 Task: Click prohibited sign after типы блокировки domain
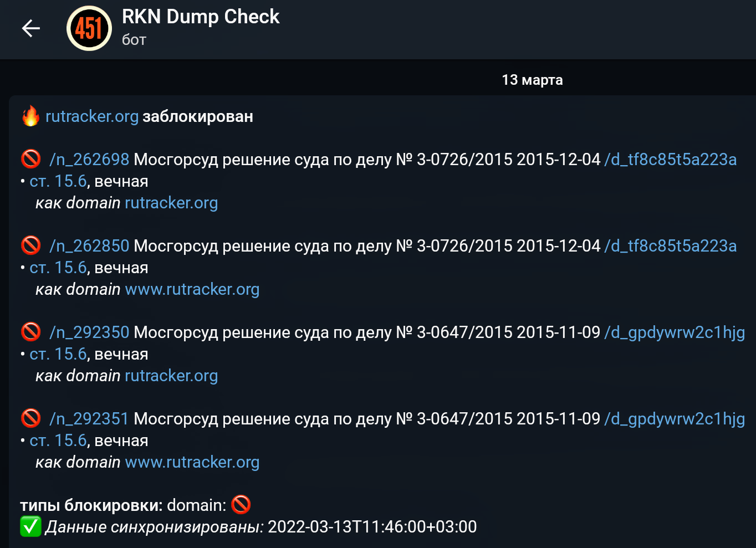(241, 505)
